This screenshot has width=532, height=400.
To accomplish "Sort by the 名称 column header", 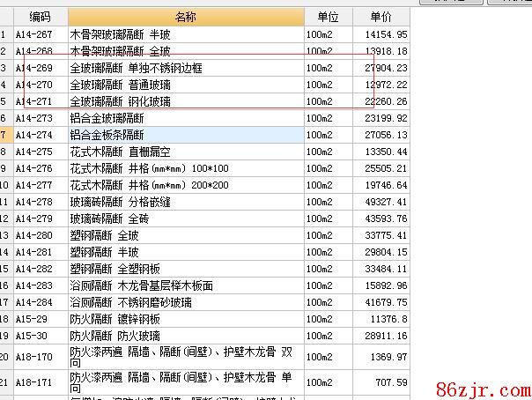I will (185, 17).
